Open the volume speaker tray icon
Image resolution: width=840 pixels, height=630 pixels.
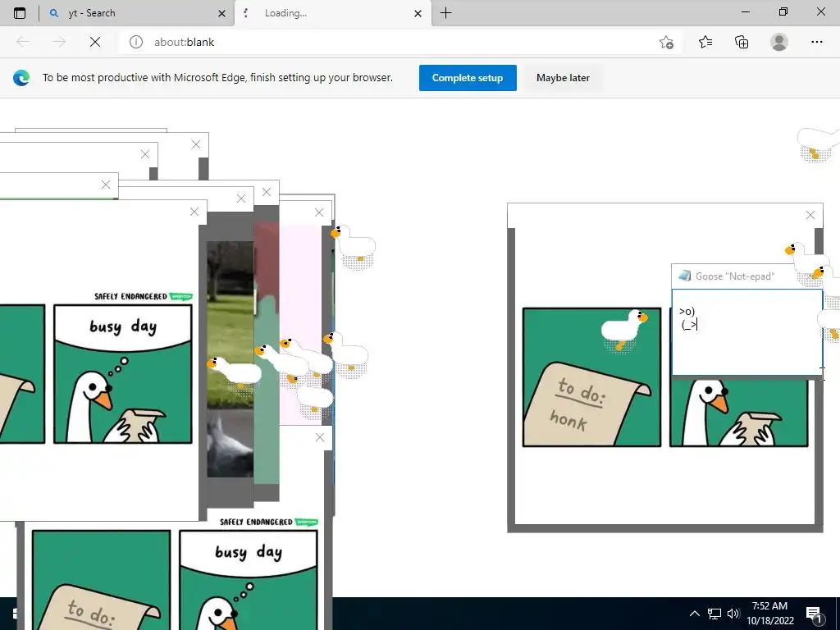point(733,614)
